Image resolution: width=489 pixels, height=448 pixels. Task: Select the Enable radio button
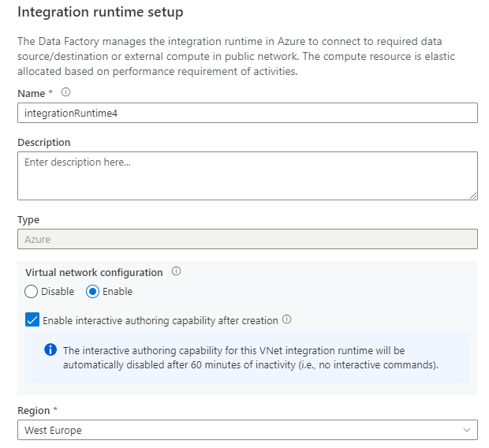(93, 292)
